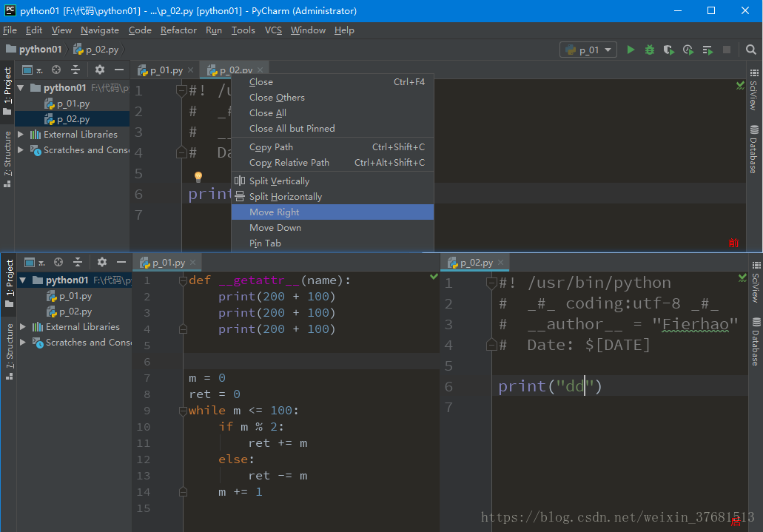Open SciView panel in split-editor window
The image size is (763, 532).
tap(756, 283)
